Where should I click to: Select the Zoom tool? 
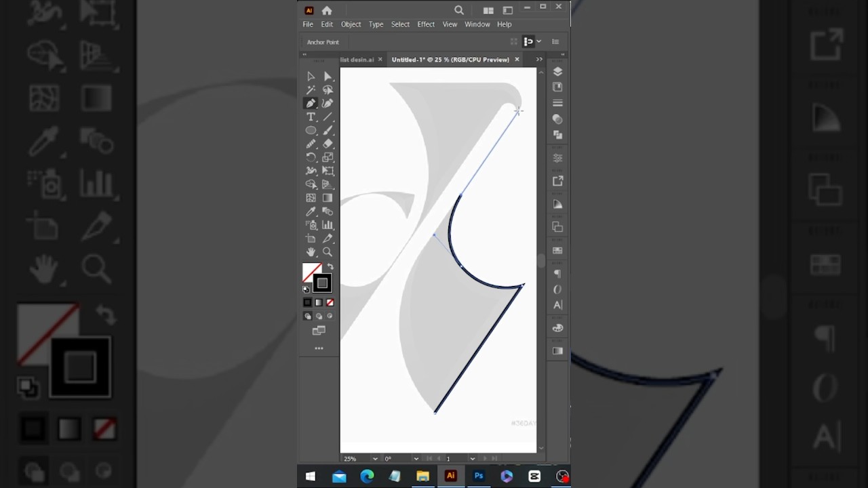pos(328,252)
